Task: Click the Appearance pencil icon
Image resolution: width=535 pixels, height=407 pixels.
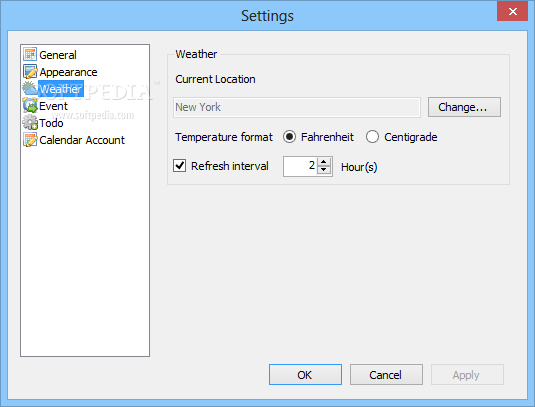Action: [x=30, y=72]
